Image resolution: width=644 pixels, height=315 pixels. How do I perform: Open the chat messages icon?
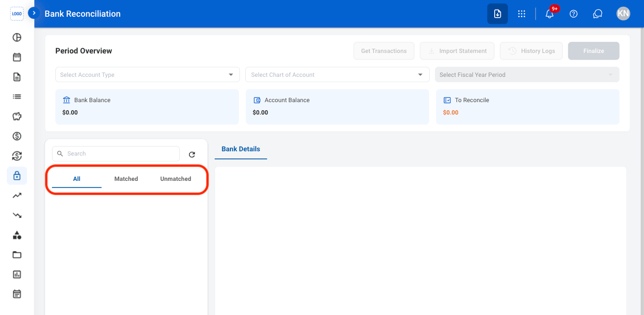coord(598,14)
